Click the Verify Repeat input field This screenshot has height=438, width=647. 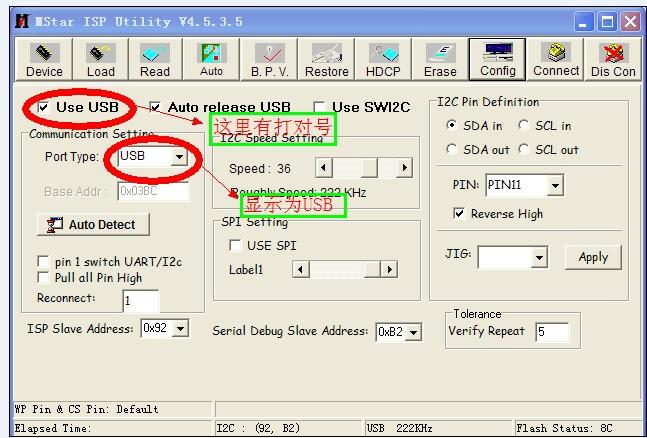pos(552,331)
